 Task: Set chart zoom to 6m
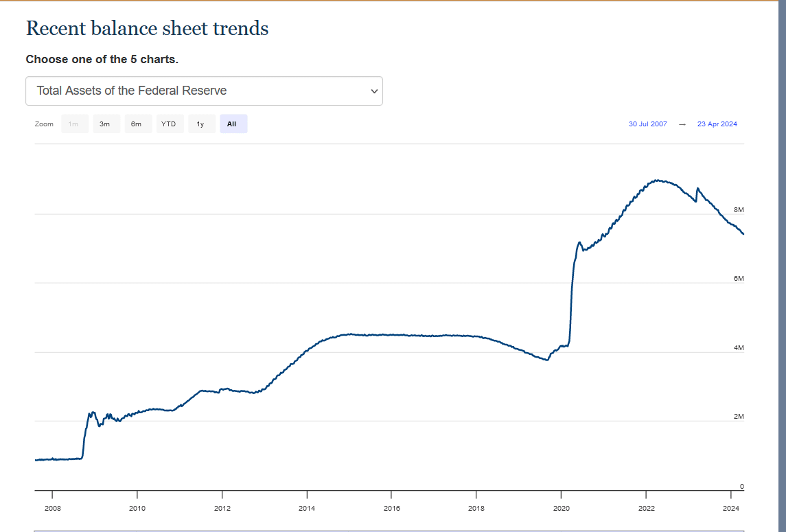(x=138, y=124)
